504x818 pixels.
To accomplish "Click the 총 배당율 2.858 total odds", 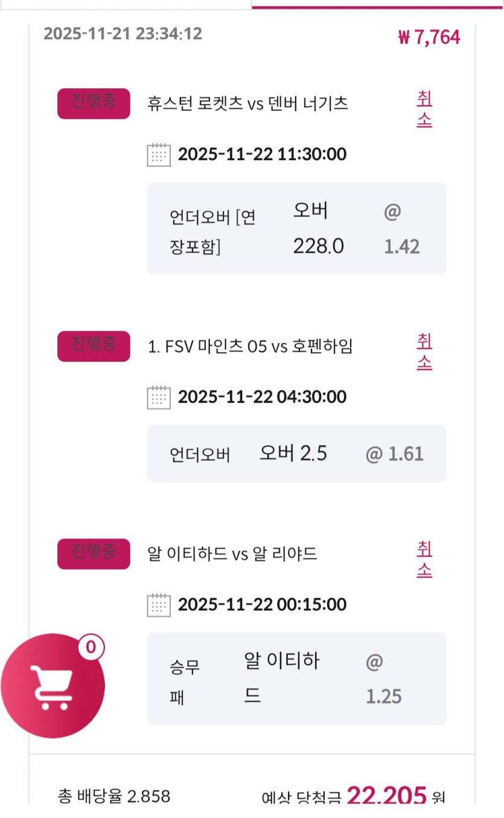I will 114,796.
